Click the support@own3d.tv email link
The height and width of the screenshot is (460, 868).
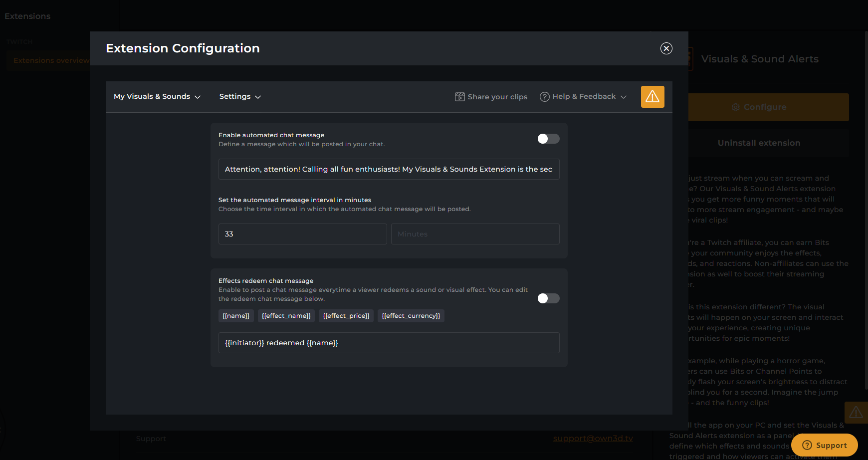(593, 439)
